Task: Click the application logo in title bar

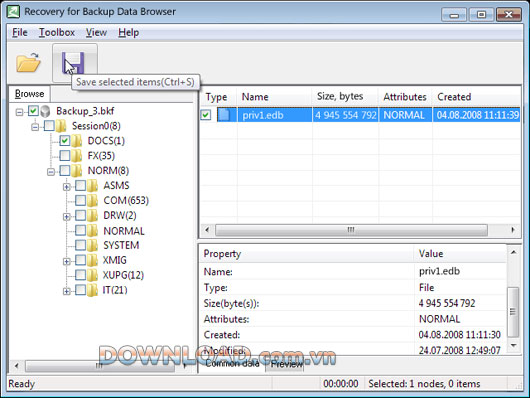Action: 13,12
